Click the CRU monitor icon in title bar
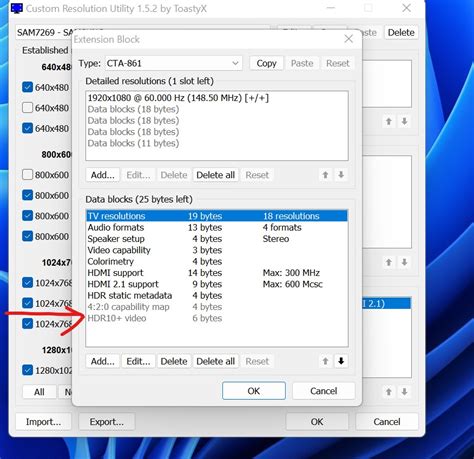Image resolution: width=474 pixels, height=459 pixels. click(17, 8)
